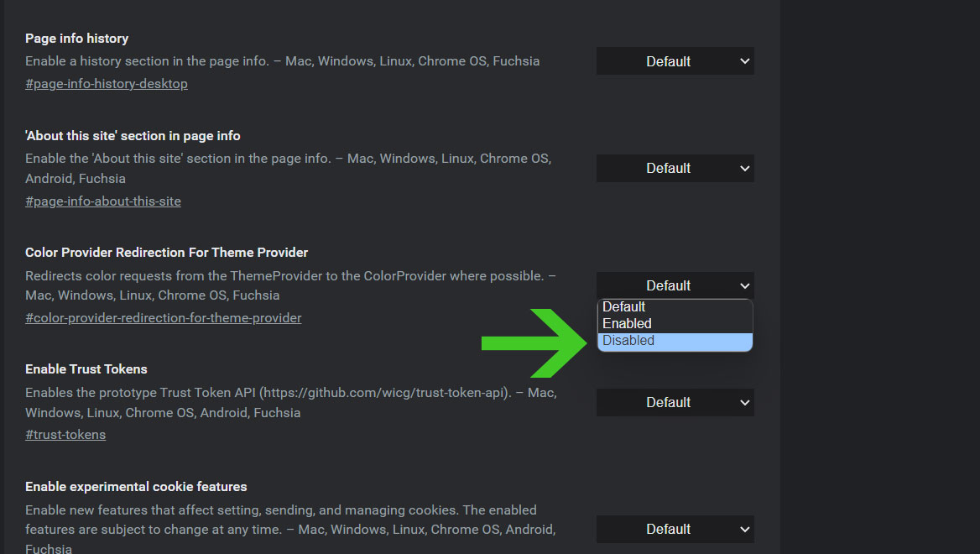Click the #page-info-history-desktop link

[x=107, y=84]
